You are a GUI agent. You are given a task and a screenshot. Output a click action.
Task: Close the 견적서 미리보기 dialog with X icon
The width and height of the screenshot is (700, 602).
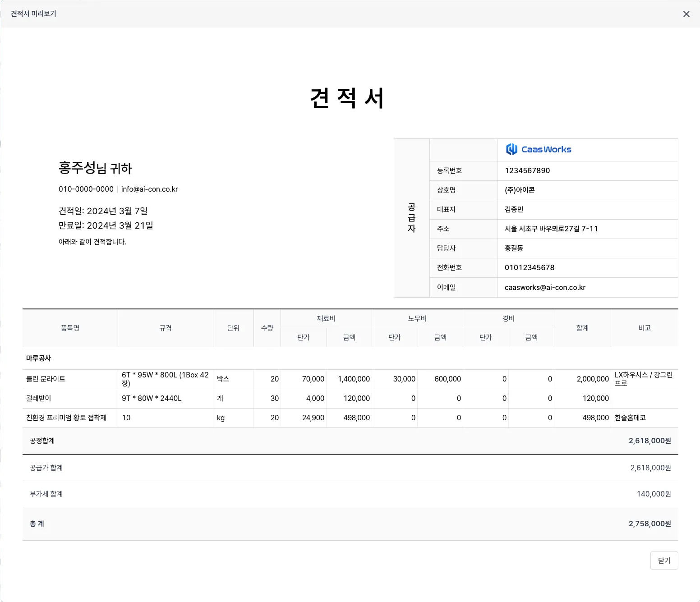tap(686, 14)
